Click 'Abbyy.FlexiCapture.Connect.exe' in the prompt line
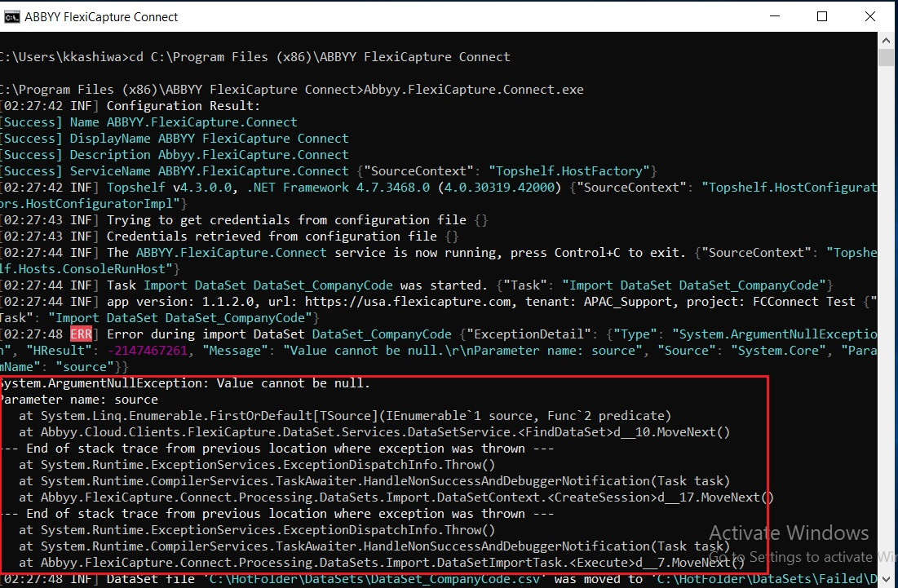The width and height of the screenshot is (898, 588). 474,90
